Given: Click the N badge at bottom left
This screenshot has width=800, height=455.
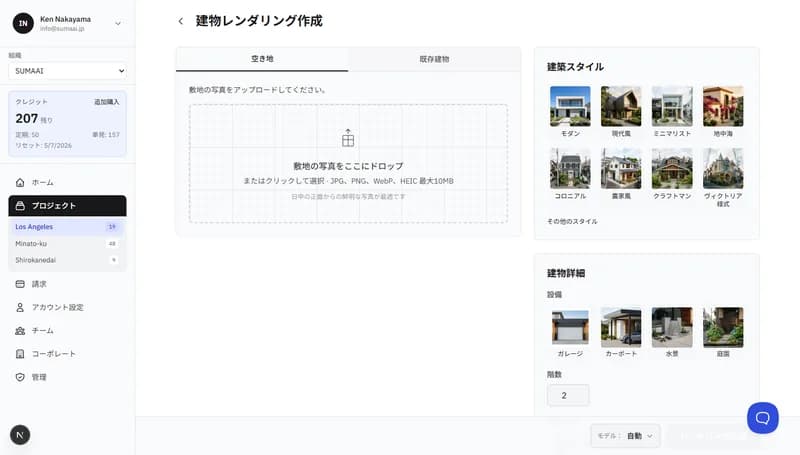Looking at the screenshot, I should (x=20, y=435).
